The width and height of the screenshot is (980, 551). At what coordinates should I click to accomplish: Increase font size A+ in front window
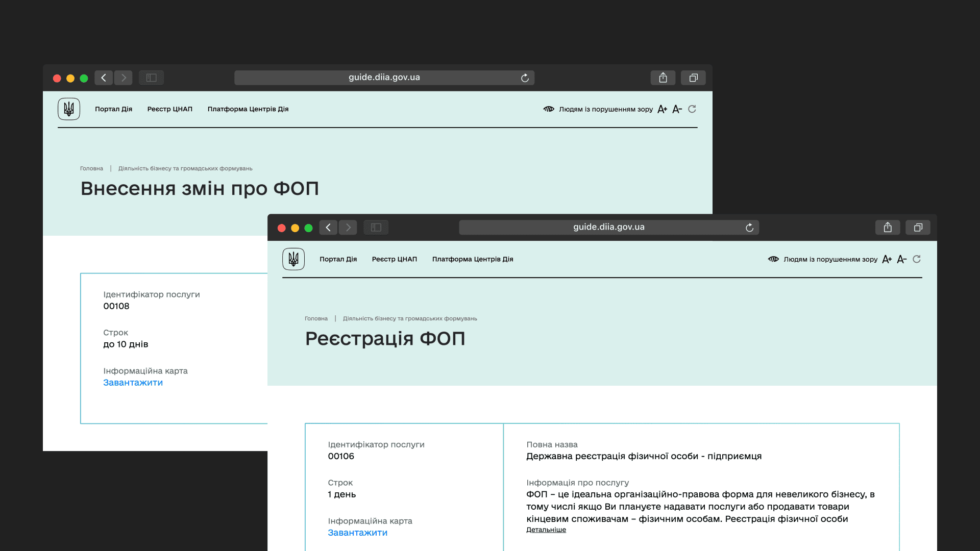click(x=887, y=259)
